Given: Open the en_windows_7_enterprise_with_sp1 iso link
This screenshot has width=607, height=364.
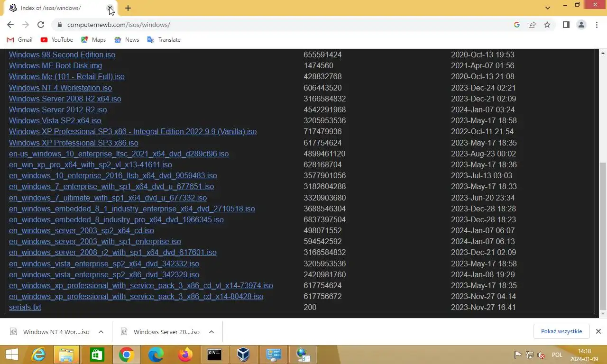Looking at the screenshot, I should pos(111,186).
